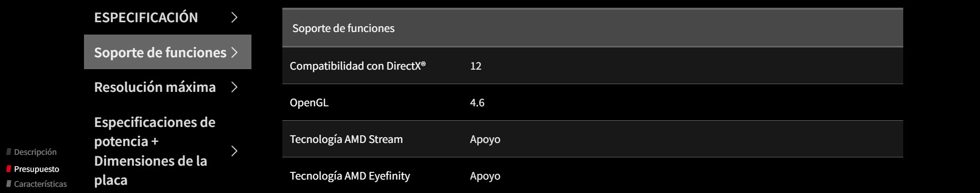
Task: Click chevron arrow beside Soporte de funciones
Action: pos(234,52)
